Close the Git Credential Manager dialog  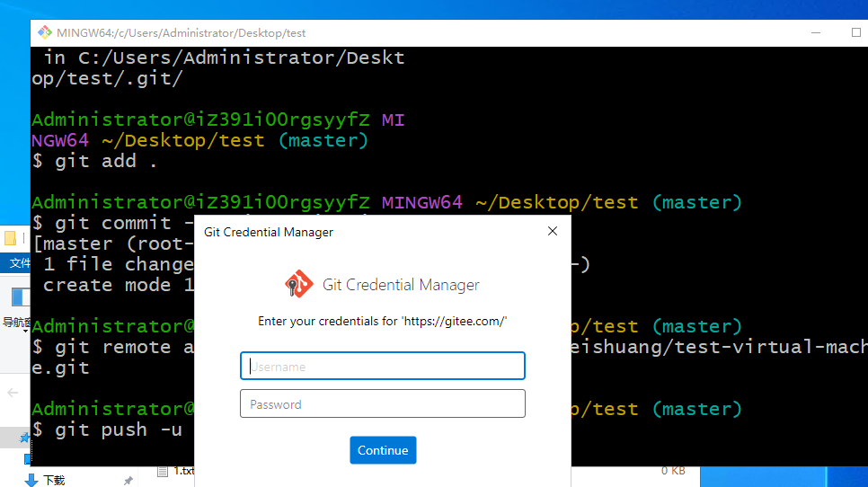click(553, 231)
